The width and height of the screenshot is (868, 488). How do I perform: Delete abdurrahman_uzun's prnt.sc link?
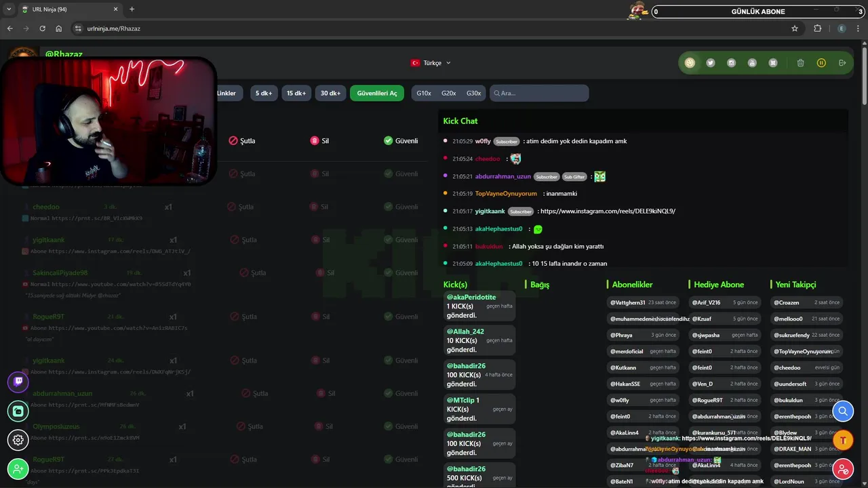coord(325,393)
